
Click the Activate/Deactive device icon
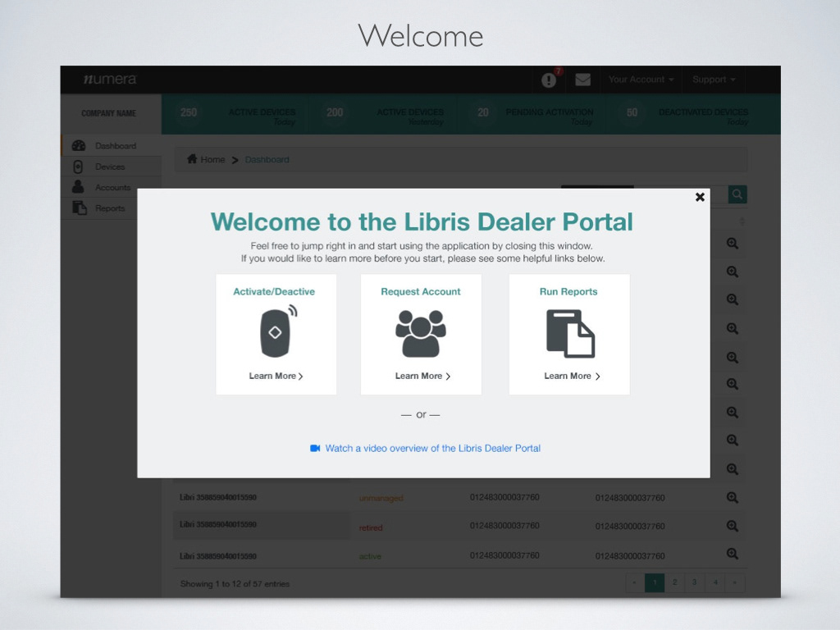coord(279,331)
